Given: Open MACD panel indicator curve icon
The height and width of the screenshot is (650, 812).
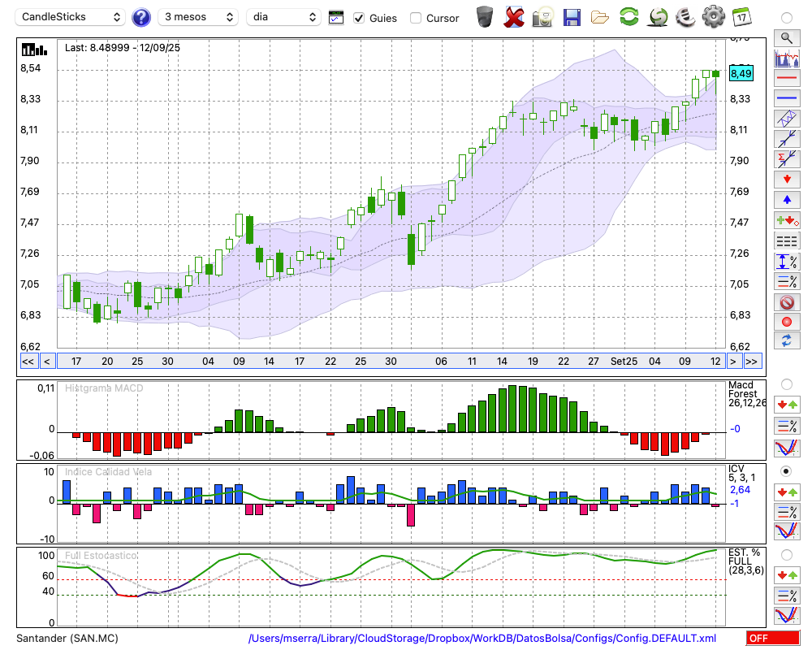Looking at the screenshot, I should [787, 448].
